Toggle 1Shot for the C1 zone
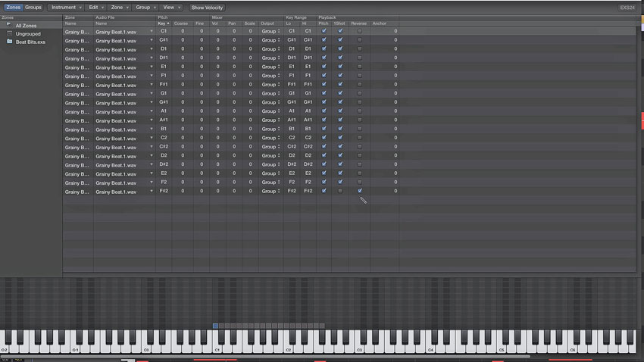 (x=340, y=31)
